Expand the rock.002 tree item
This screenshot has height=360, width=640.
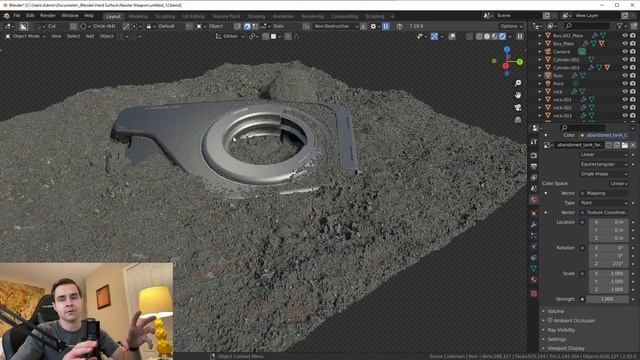(540, 107)
